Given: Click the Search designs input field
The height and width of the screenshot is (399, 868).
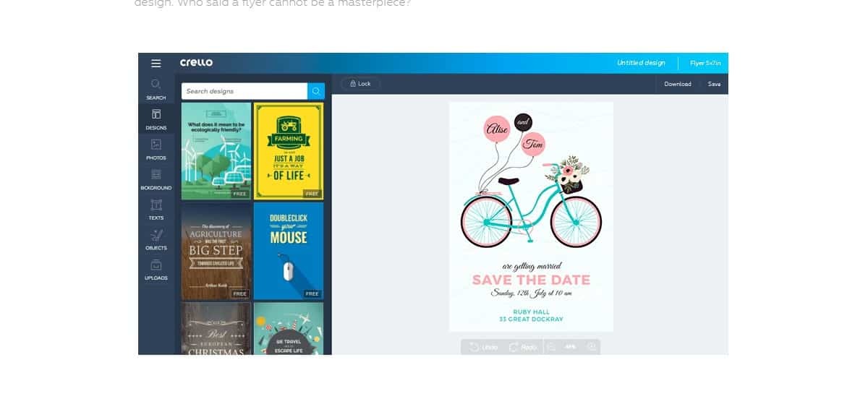Looking at the screenshot, I should [244, 91].
